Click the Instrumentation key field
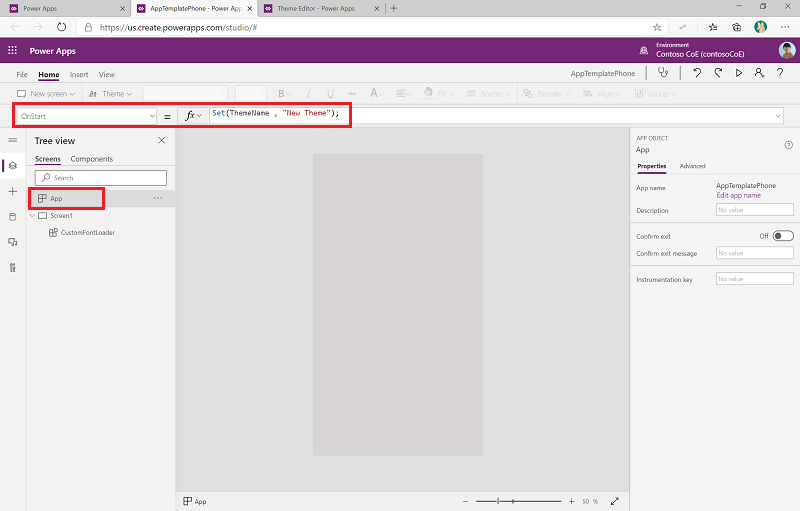The image size is (800, 511). 755,278
